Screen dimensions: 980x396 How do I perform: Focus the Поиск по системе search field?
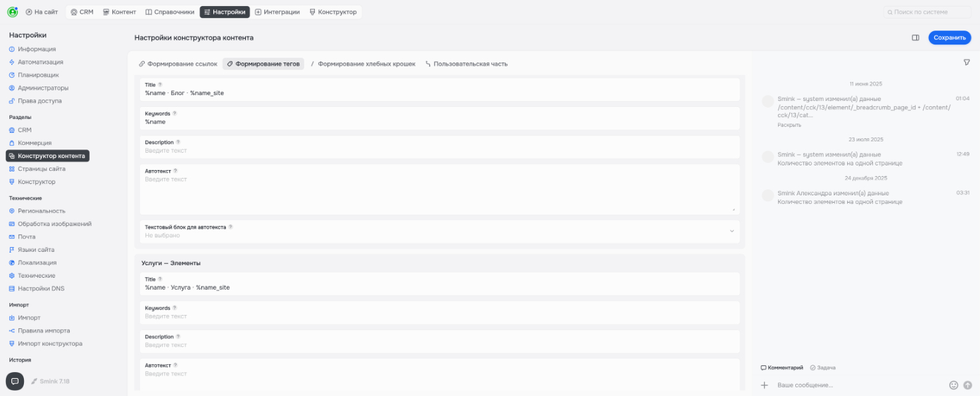[928, 12]
